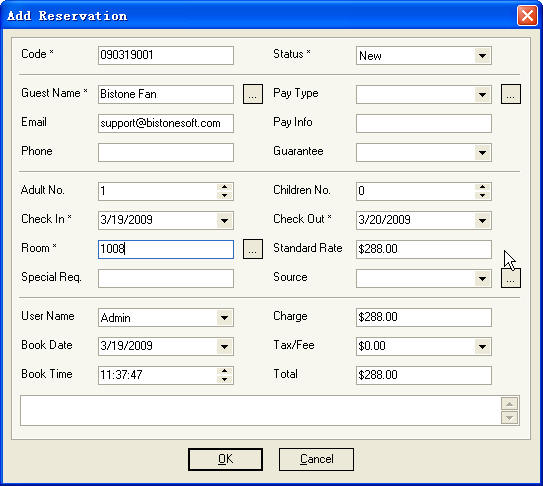Decrease Adult No. with down arrow
The height and width of the screenshot is (486, 543).
pos(224,195)
